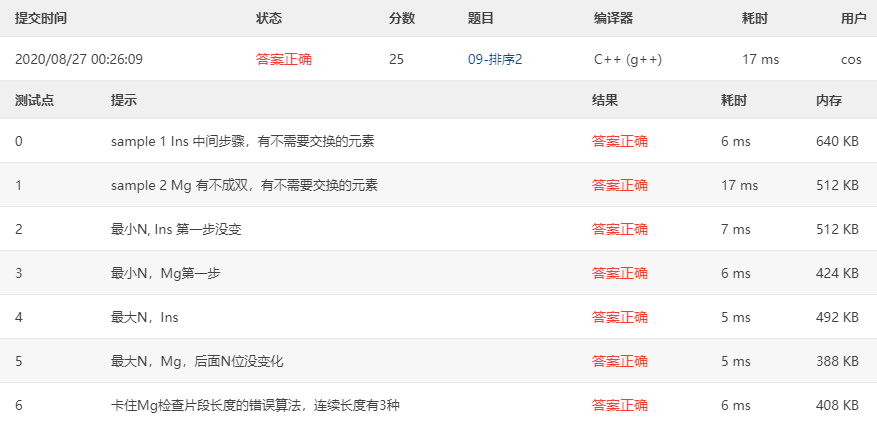Click the hint about 卡住Mg检查片段长度

(256, 405)
